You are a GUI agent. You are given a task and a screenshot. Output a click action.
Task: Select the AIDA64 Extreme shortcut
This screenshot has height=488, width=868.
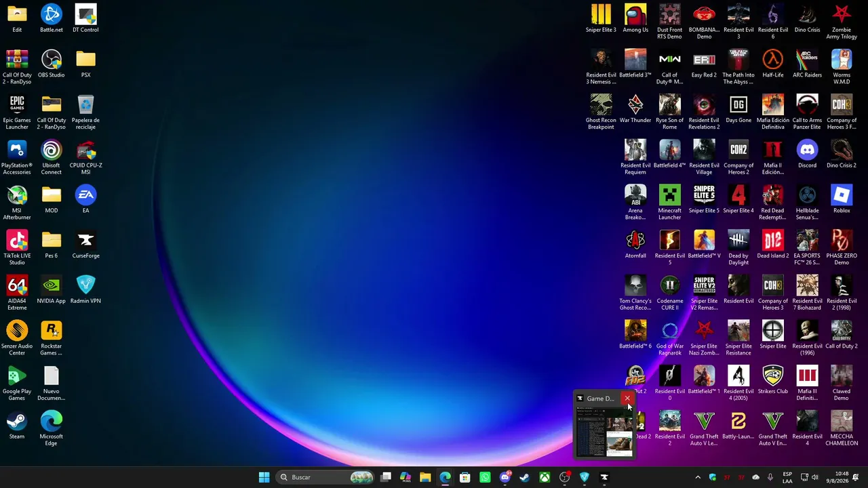pos(17,293)
